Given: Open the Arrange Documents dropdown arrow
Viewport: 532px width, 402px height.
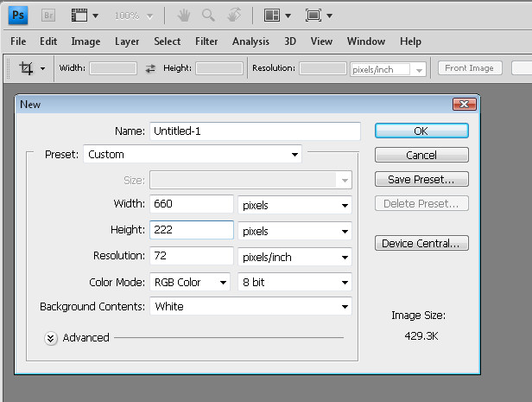Looking at the screenshot, I should (x=288, y=16).
